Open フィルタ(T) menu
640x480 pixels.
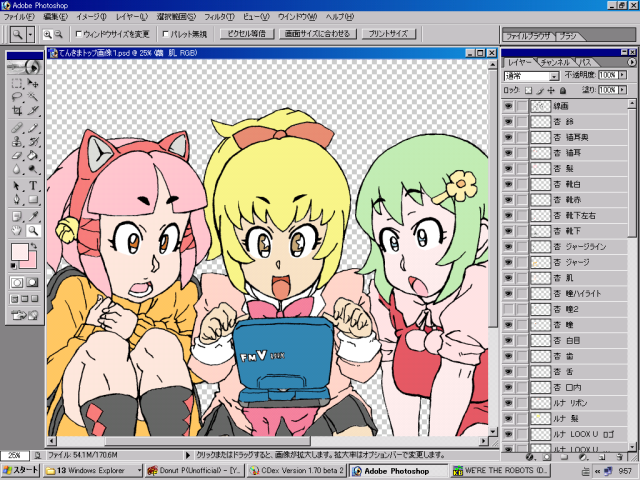coord(219,17)
